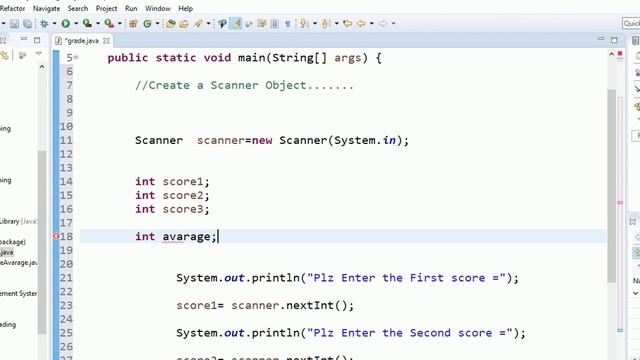Start debugging with the bug icon
This screenshot has width=640, height=360.
click(44, 24)
